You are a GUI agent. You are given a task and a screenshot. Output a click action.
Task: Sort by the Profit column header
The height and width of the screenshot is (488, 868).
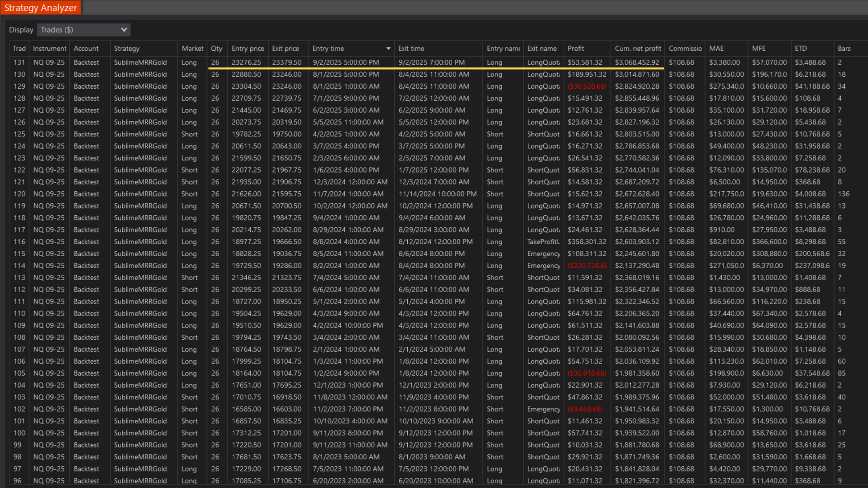coord(576,49)
